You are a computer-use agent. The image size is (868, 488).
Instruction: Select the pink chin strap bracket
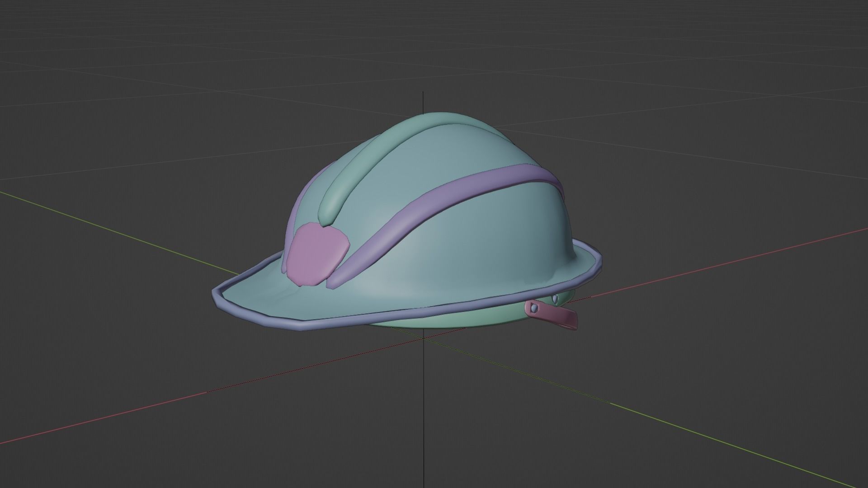[x=551, y=314]
